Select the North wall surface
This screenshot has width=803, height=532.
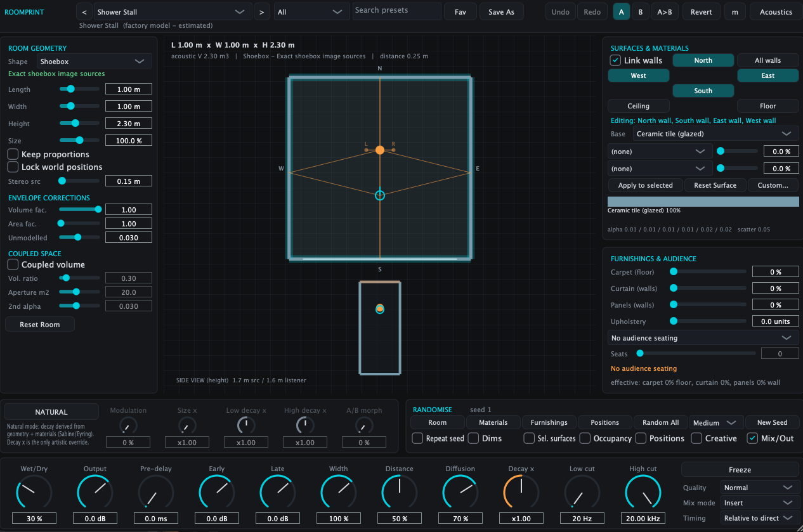[x=703, y=60]
